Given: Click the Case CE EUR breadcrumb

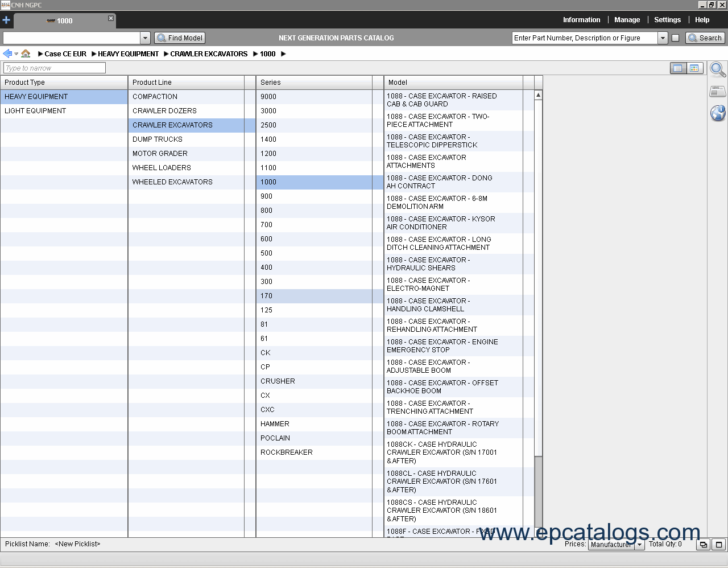Looking at the screenshot, I should coord(65,54).
